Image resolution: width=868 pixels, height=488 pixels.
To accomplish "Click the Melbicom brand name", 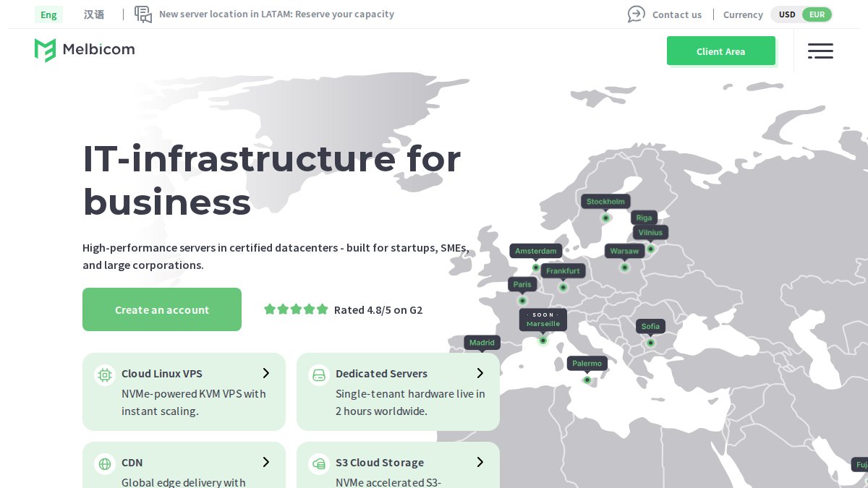I will [x=98, y=50].
